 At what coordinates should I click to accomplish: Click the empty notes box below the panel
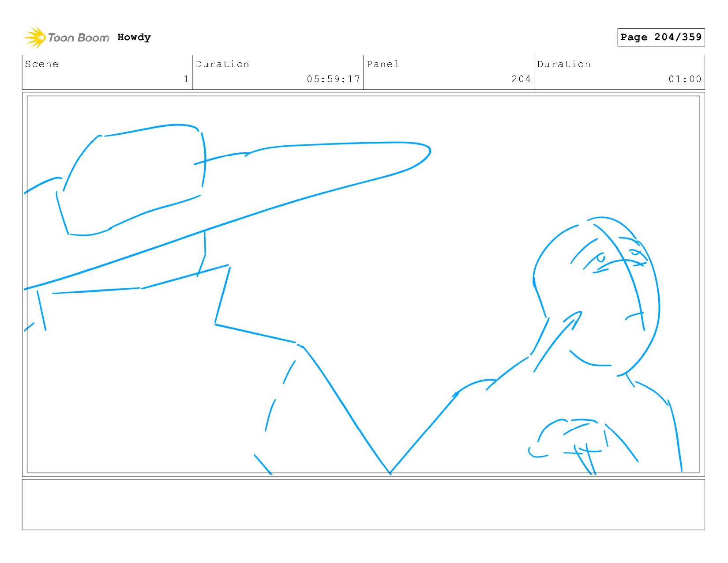(363, 504)
